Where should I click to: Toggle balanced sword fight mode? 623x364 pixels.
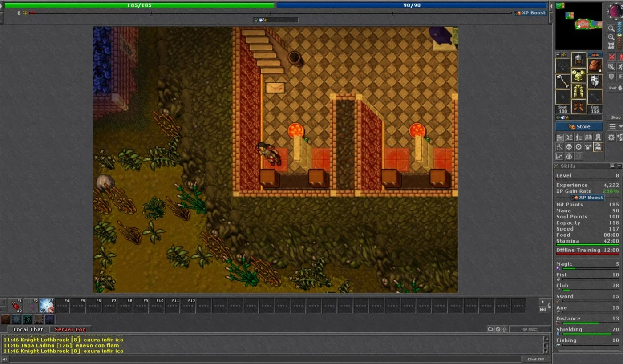click(x=611, y=67)
